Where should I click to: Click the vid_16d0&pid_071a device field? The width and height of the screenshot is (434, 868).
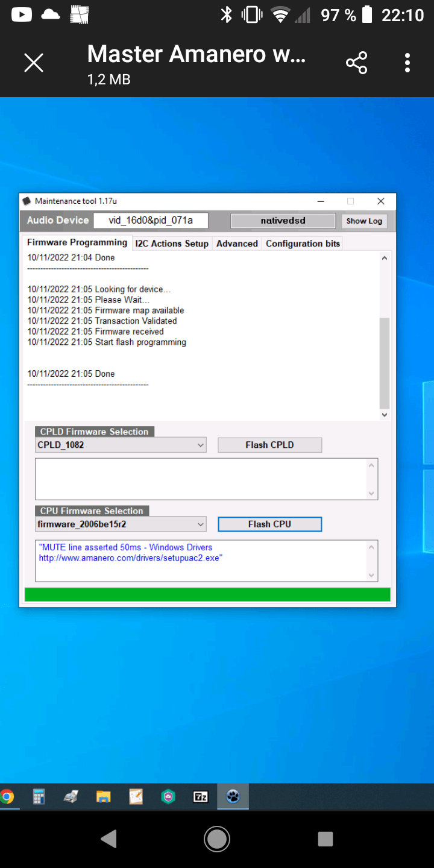point(151,221)
